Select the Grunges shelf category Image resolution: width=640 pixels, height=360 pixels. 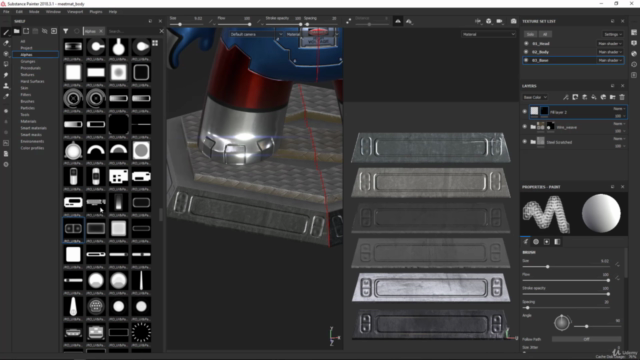28,61
